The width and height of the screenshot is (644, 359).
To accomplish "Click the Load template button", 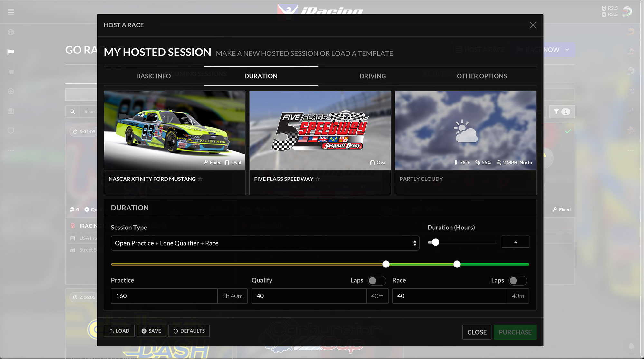I will (119, 331).
